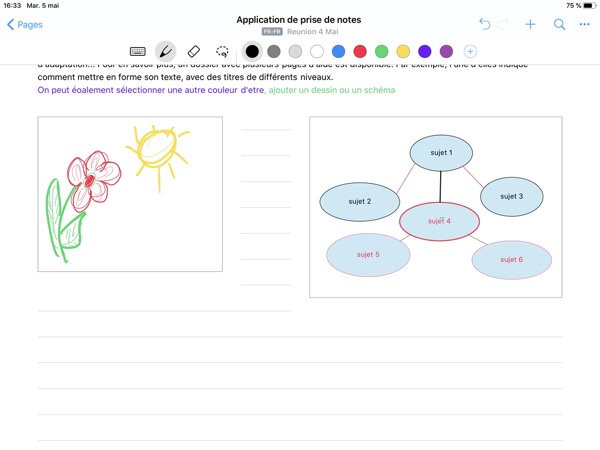Viewport: 600px width, 450px height.
Task: Undo the last action
Action: [x=485, y=24]
